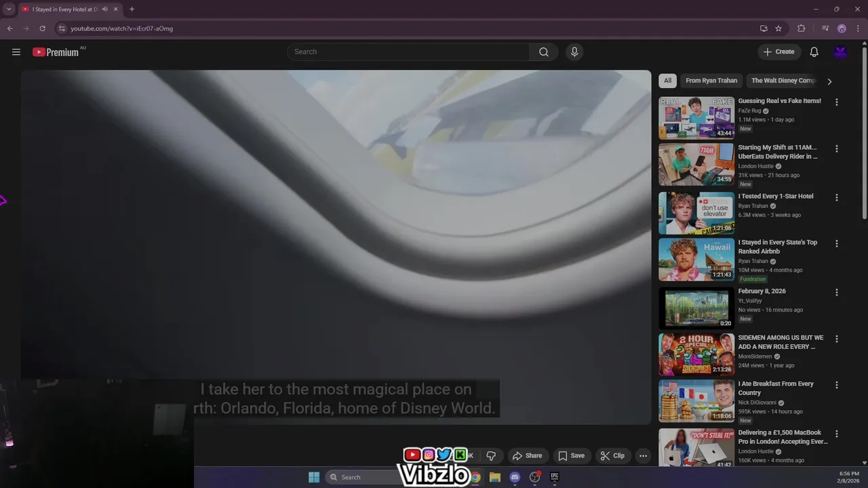Open Chrome extensions puzzle icon

802,28
